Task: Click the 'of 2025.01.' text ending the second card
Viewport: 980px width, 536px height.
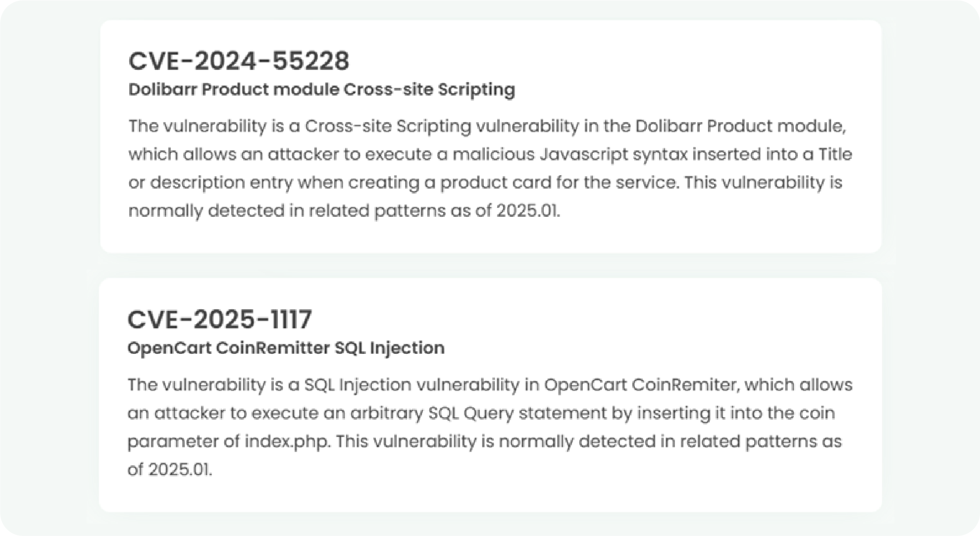Action: (170, 470)
